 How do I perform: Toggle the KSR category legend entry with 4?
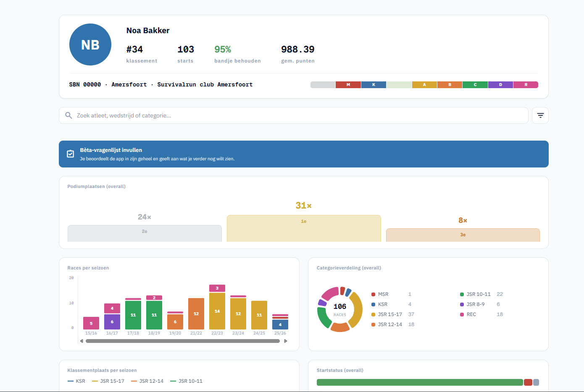pyautogui.click(x=391, y=304)
